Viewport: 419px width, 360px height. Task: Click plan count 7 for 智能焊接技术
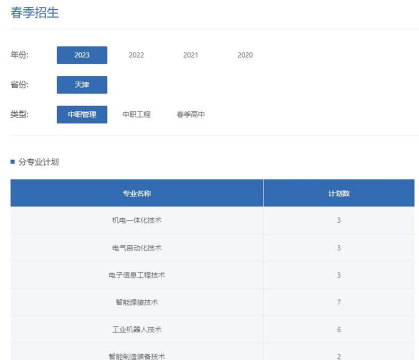click(339, 302)
